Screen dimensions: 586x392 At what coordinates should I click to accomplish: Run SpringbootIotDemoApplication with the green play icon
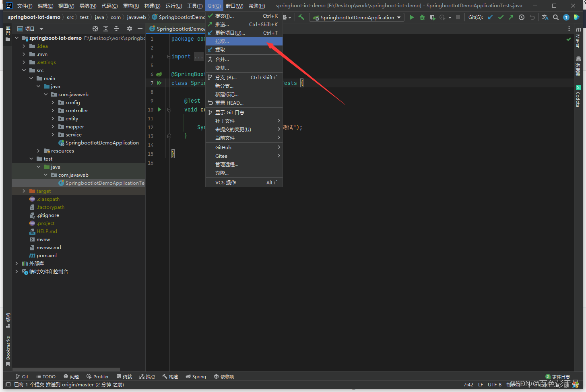411,17
